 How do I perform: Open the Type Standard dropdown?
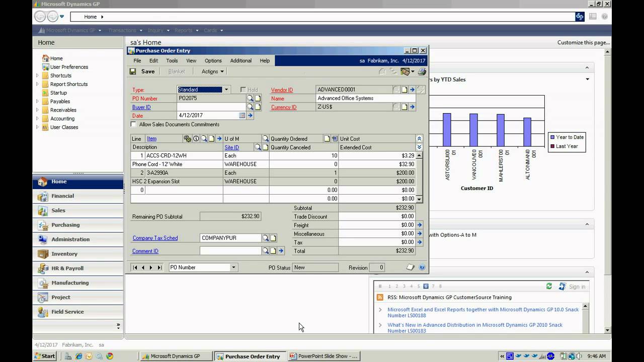(x=226, y=90)
